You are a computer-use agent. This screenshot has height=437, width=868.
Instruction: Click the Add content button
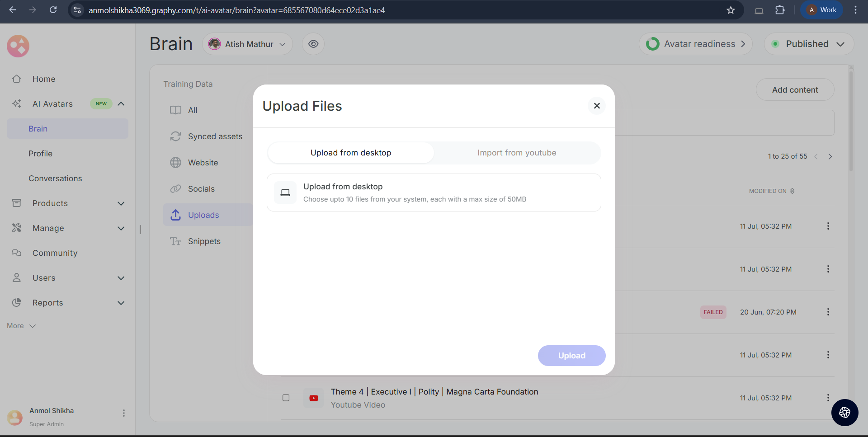[x=795, y=90]
